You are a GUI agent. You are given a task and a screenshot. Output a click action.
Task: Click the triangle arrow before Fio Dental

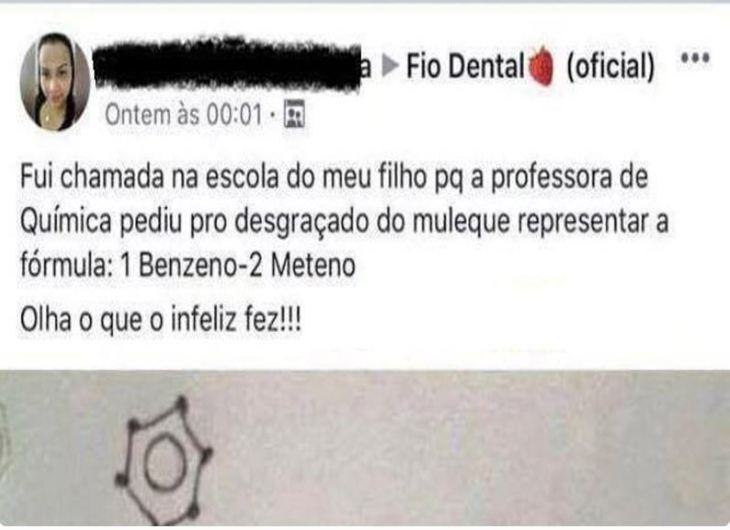(390, 66)
